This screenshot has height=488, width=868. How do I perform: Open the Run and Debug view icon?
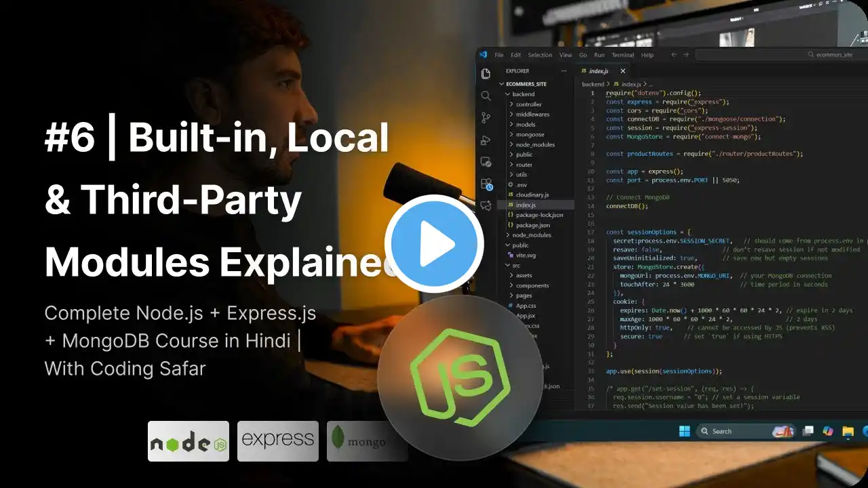click(486, 140)
